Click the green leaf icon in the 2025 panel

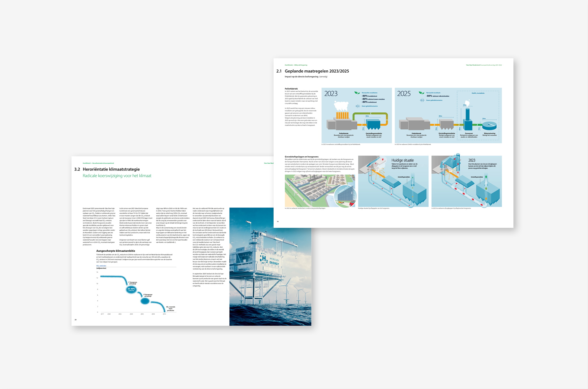tap(422, 93)
